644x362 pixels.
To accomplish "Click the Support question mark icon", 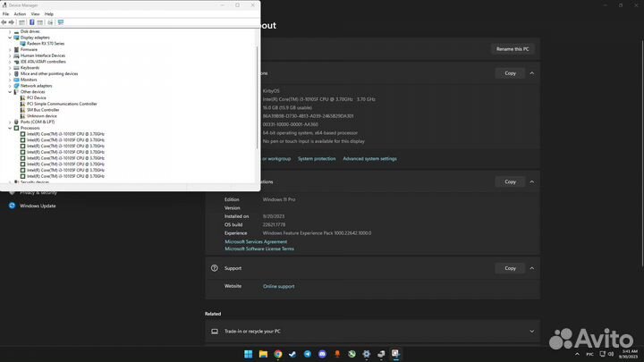I will (x=215, y=268).
